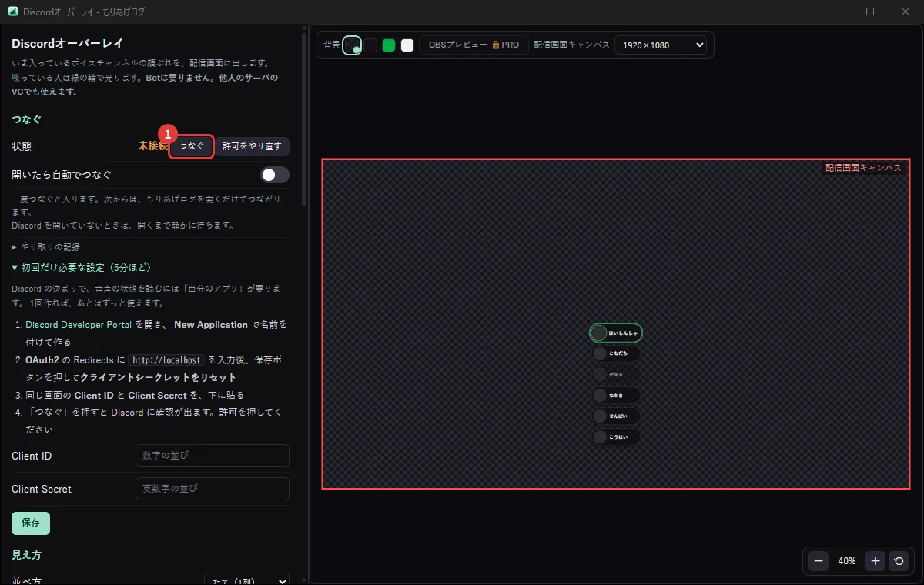Screen dimensions: 924x585
Task: Click the lock icon beside PRO
Action: [496, 45]
